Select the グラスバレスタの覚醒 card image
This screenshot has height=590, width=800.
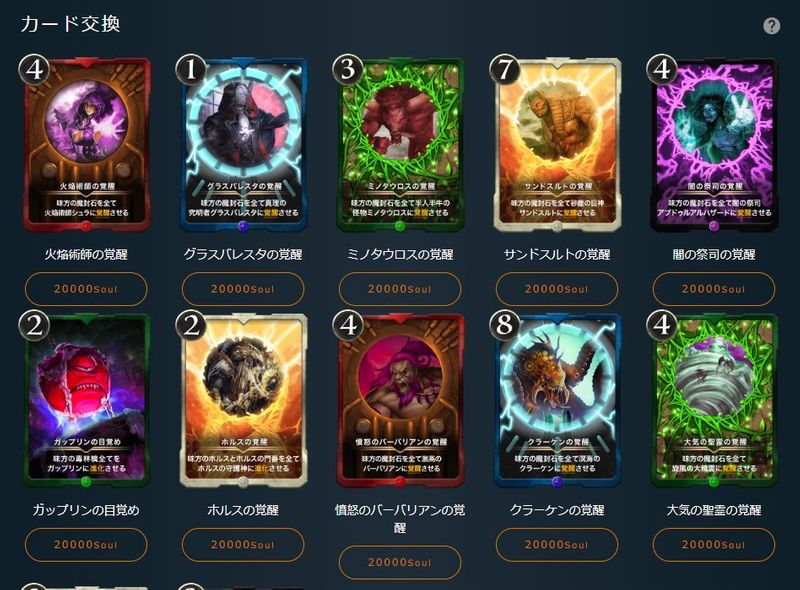coord(243,145)
